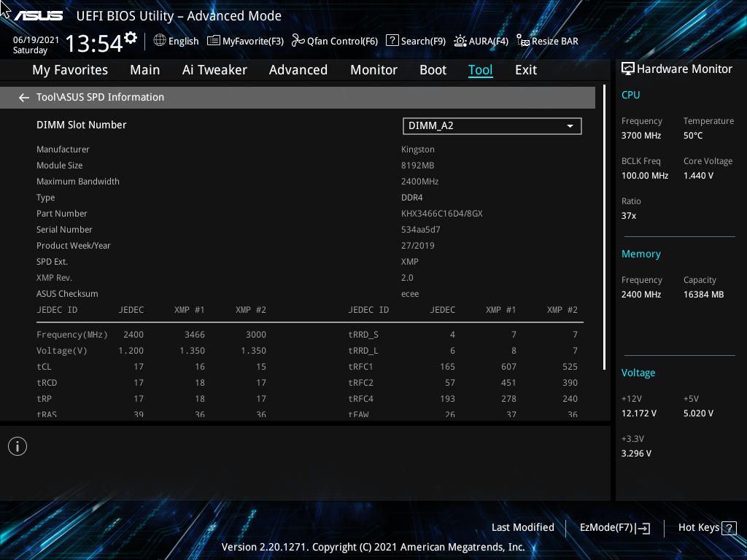Image resolution: width=747 pixels, height=560 pixels.
Task: Select the Monitor tab
Action: pyautogui.click(x=373, y=69)
